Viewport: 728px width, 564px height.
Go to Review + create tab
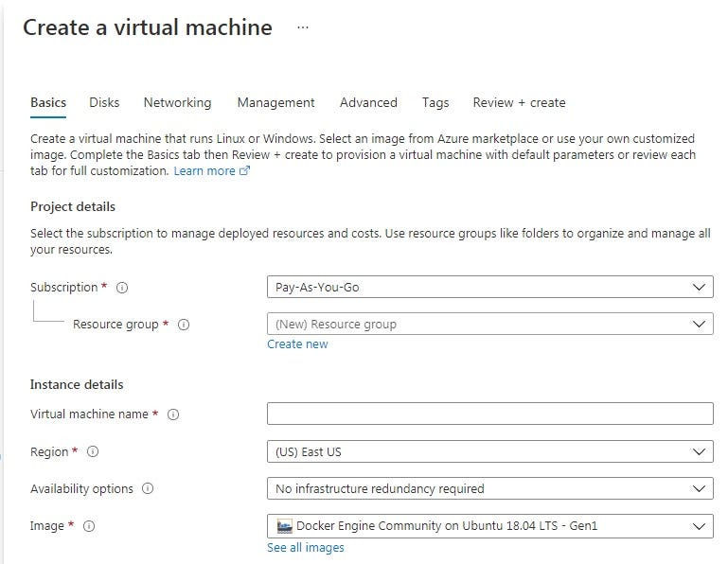tap(519, 102)
